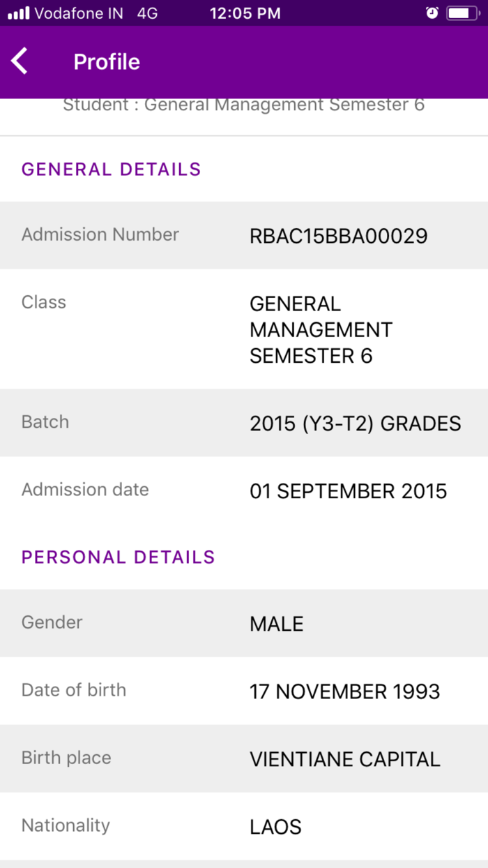The width and height of the screenshot is (488, 868).
Task: Tap the Date of birth 17 NOVEMBER 1993
Action: (344, 691)
